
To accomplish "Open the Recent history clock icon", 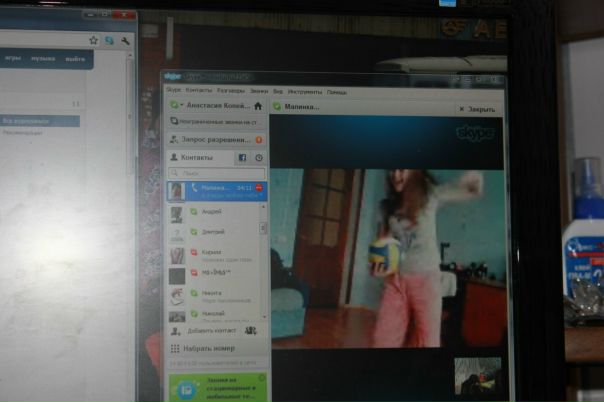I will (x=258, y=158).
